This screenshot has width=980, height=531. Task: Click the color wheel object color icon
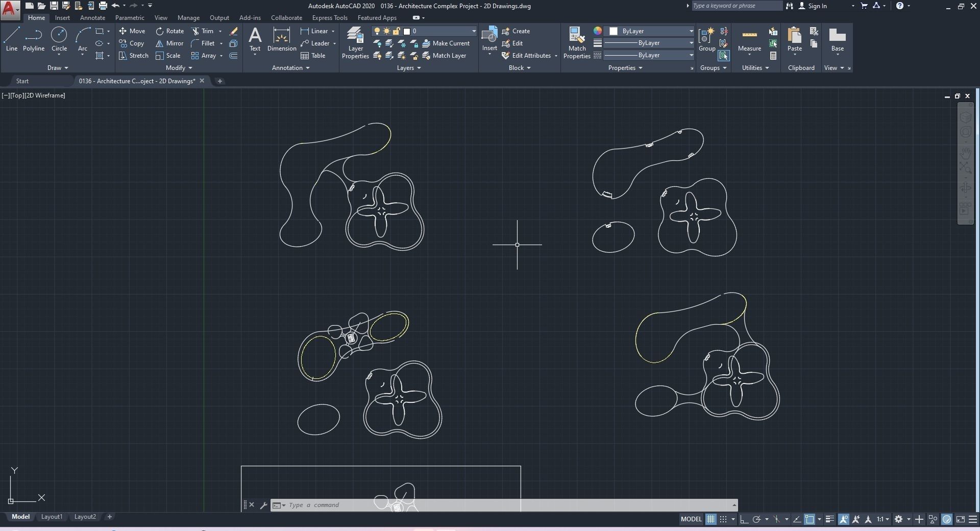[597, 31]
